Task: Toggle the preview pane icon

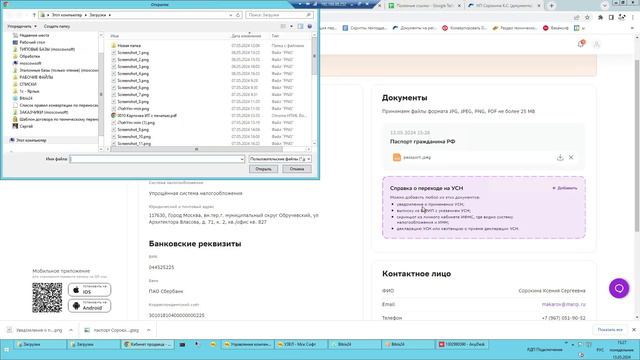Action: [300, 26]
